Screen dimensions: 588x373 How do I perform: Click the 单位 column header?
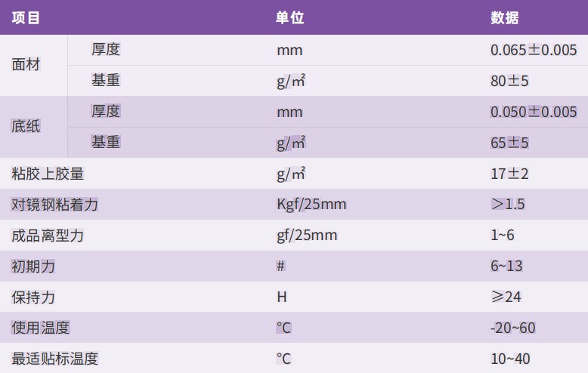tap(289, 17)
